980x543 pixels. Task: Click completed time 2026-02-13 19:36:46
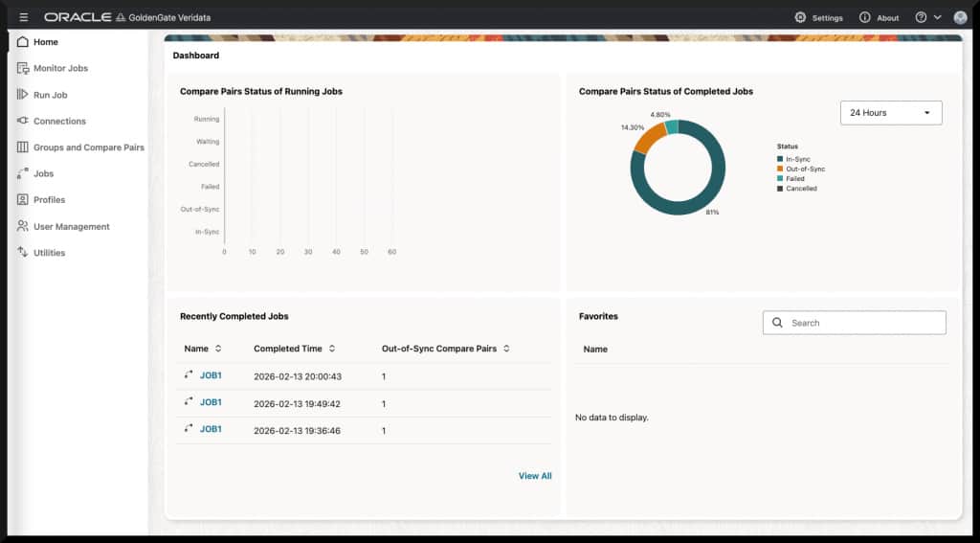pyautogui.click(x=297, y=431)
